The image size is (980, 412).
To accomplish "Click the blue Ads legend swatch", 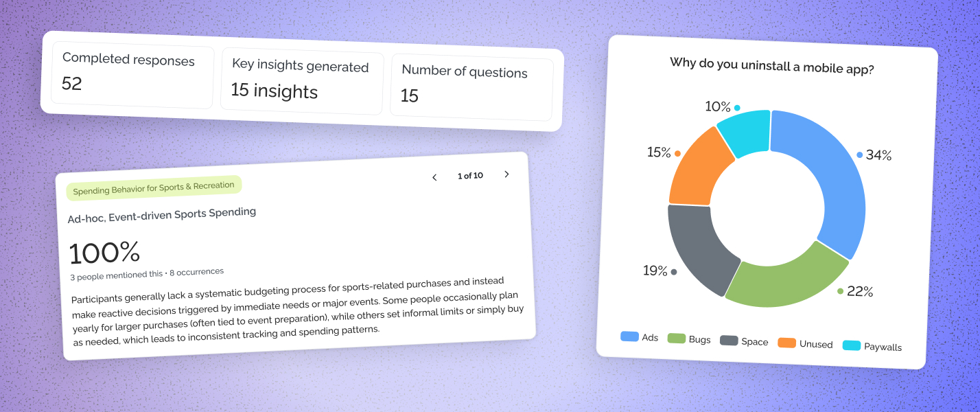I will [629, 336].
